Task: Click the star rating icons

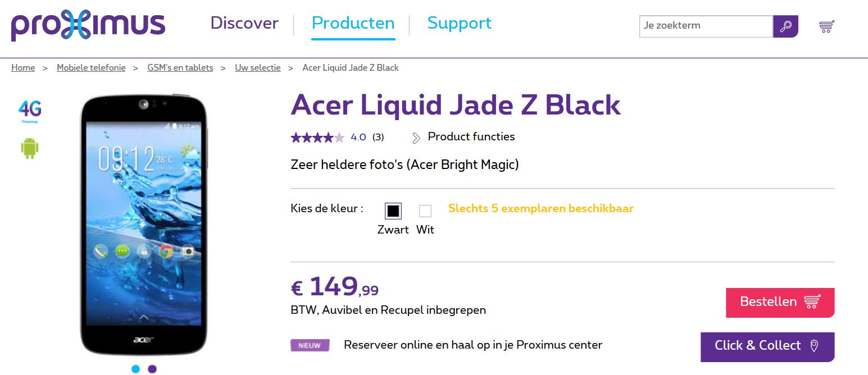Action: click(317, 137)
